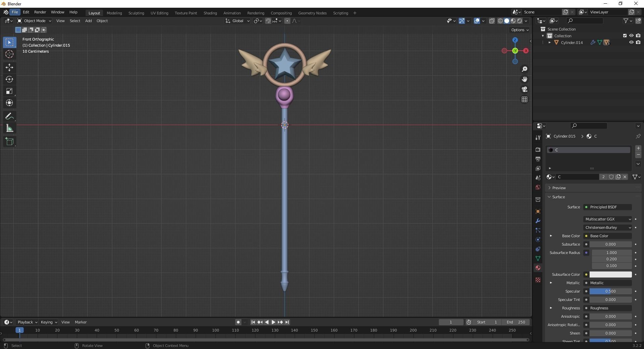
Task: Switch to the Modeling workspace tab
Action: coord(114,13)
